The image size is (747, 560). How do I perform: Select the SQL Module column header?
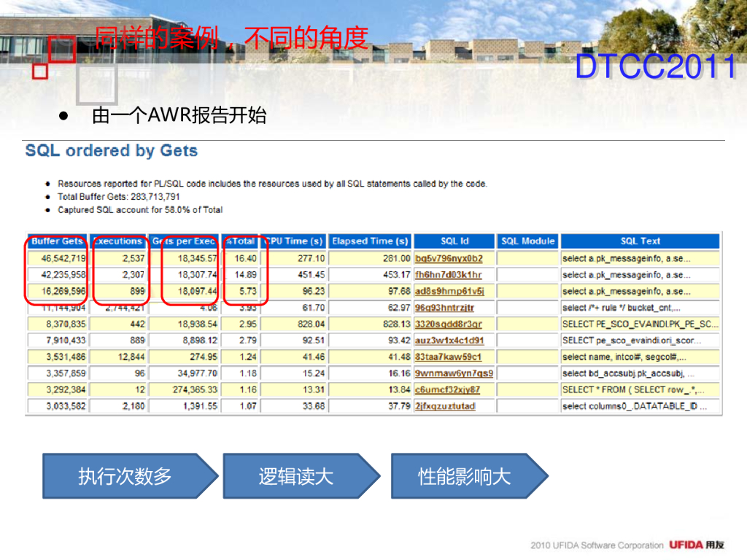[528, 241]
